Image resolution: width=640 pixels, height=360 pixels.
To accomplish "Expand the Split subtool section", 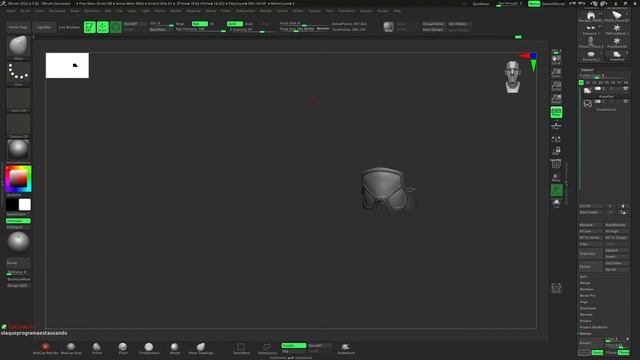I will click(x=584, y=276).
